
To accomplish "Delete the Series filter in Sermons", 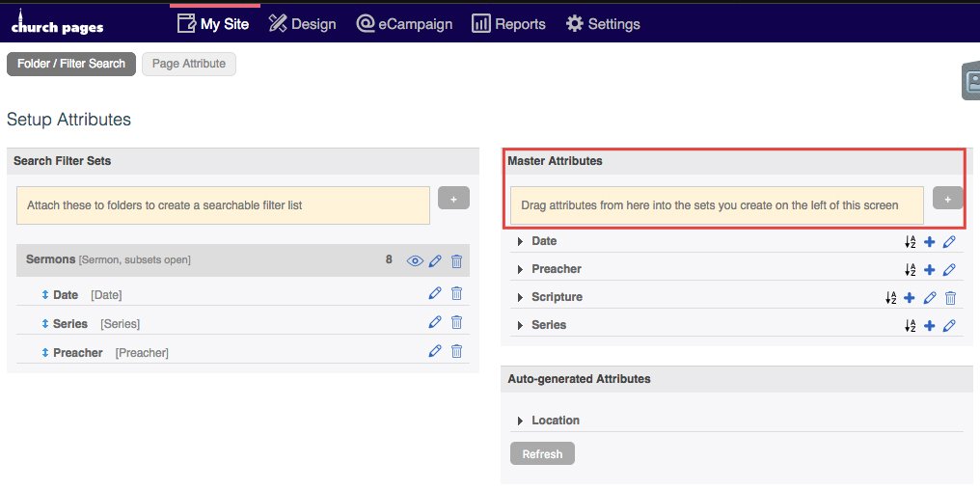I will point(457,323).
